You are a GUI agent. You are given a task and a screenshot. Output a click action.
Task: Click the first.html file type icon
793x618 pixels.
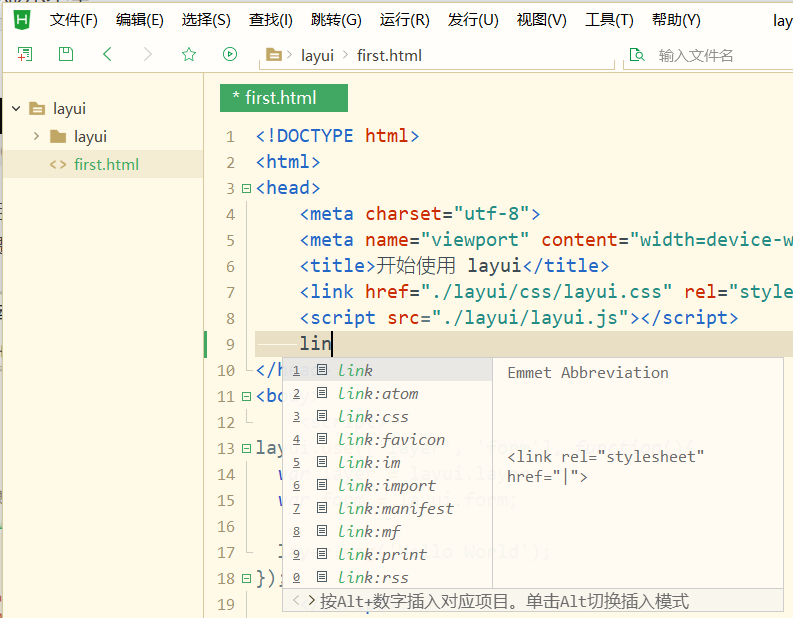58,164
